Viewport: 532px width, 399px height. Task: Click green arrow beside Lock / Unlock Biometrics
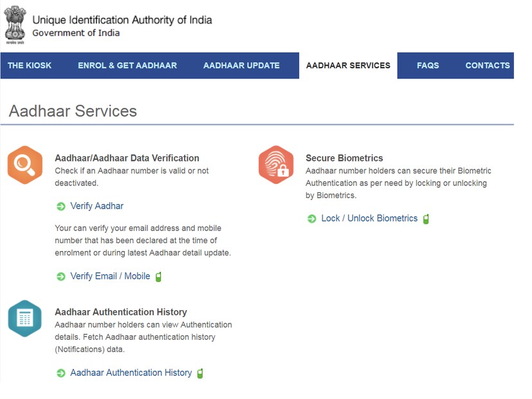[x=311, y=219]
